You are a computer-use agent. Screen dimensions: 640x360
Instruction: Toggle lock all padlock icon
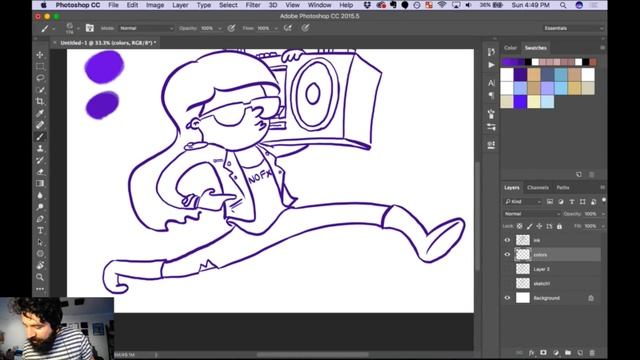pyautogui.click(x=559, y=226)
